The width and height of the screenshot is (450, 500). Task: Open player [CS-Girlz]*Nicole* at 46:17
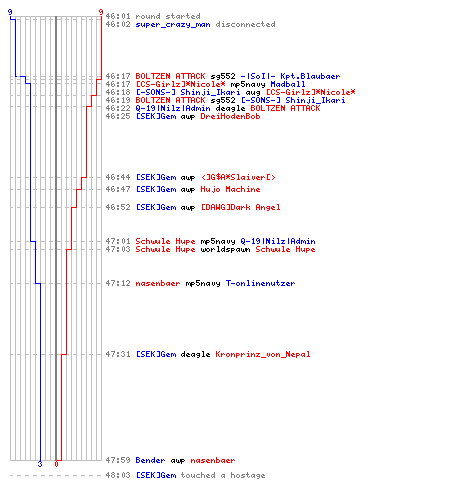click(x=180, y=84)
